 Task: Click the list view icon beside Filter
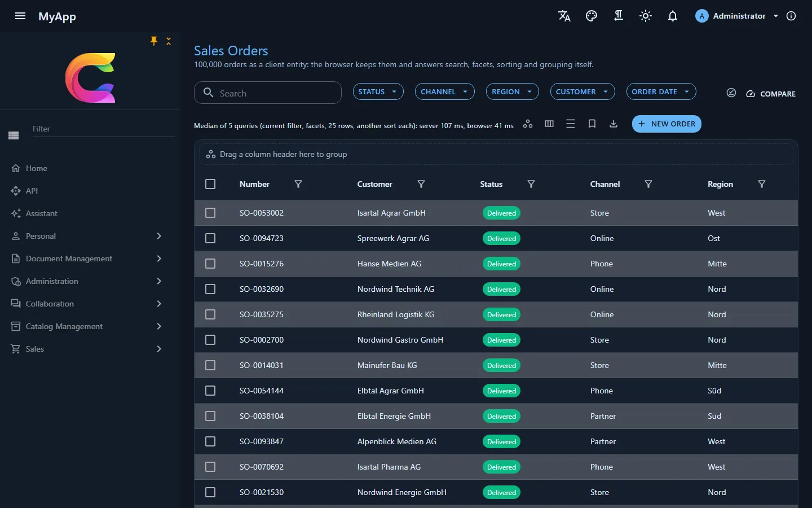(x=14, y=135)
